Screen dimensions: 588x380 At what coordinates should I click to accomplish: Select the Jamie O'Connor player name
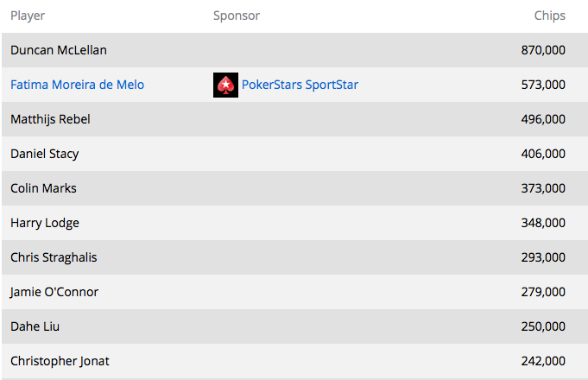[54, 292]
